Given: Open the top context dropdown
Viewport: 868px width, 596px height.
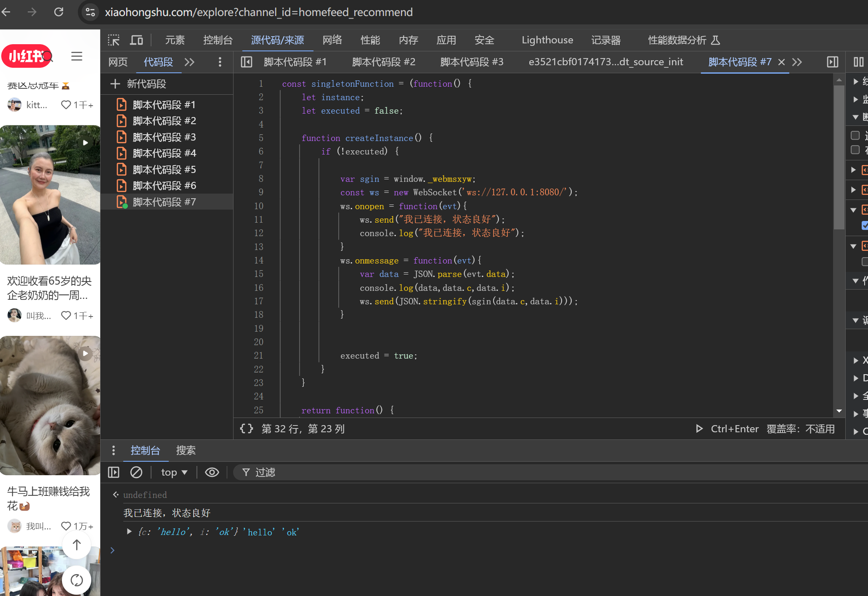Looking at the screenshot, I should point(174,472).
